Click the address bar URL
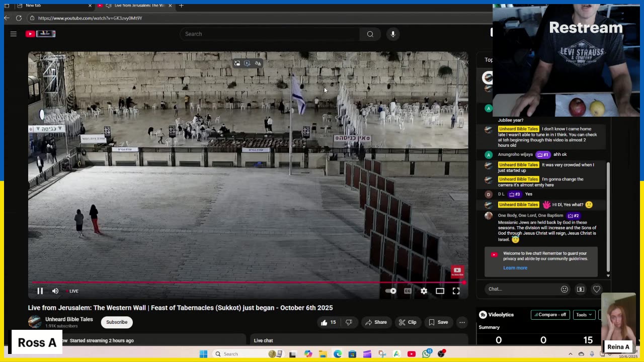 click(x=90, y=18)
